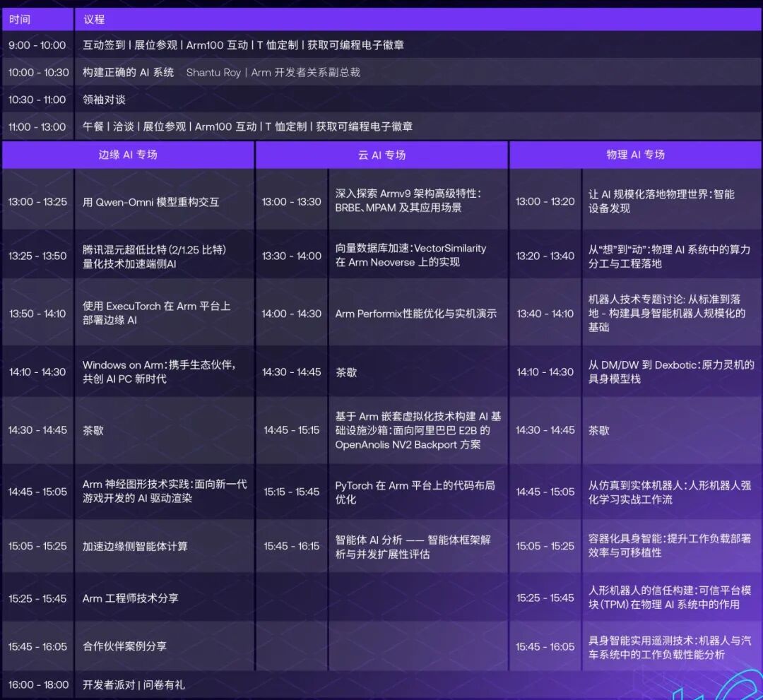The width and height of the screenshot is (763, 700).
Task: Click 从 DM/DW 到 Dexbotic session
Action: (x=671, y=372)
